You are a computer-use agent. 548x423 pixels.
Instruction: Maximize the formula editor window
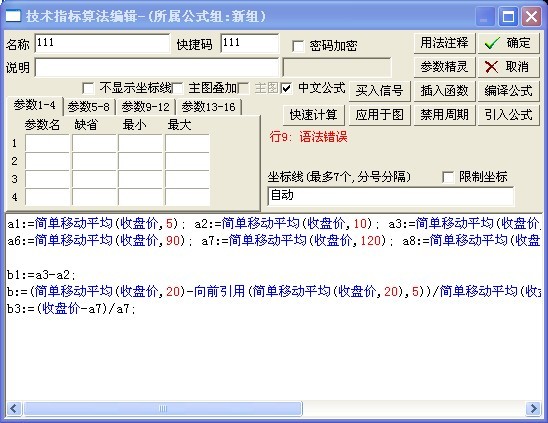pyautogui.click(x=508, y=16)
